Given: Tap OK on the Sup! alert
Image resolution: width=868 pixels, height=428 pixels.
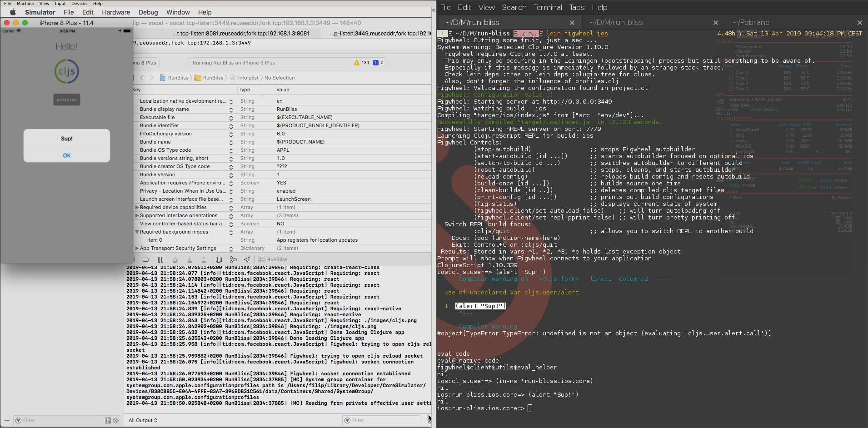Looking at the screenshot, I should point(67,155).
